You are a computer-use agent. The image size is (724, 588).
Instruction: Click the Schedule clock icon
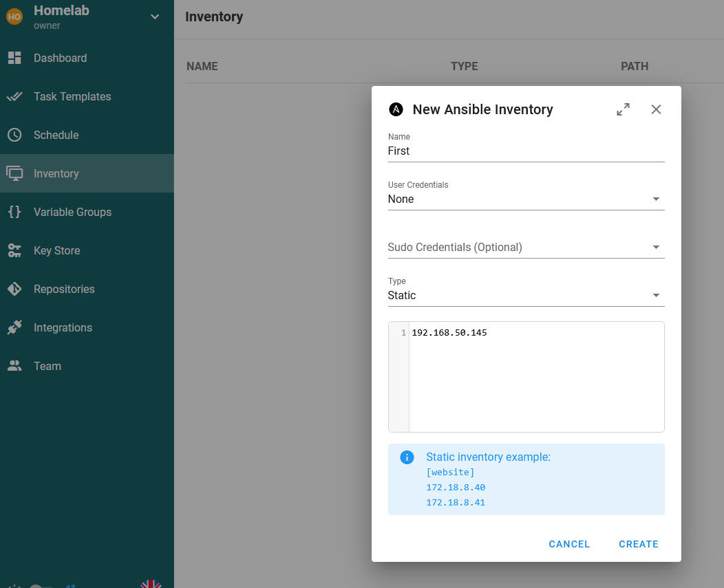[x=14, y=135]
